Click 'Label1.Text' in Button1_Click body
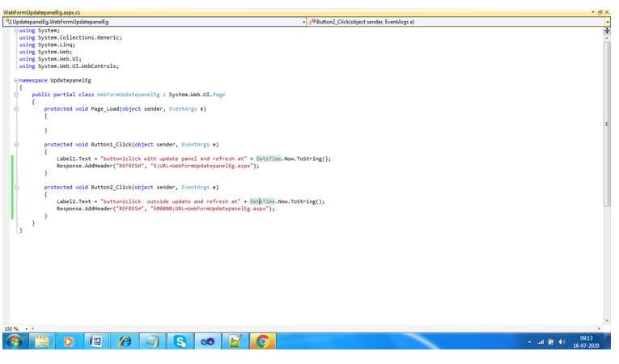This screenshot has width=619, height=364. (74, 159)
